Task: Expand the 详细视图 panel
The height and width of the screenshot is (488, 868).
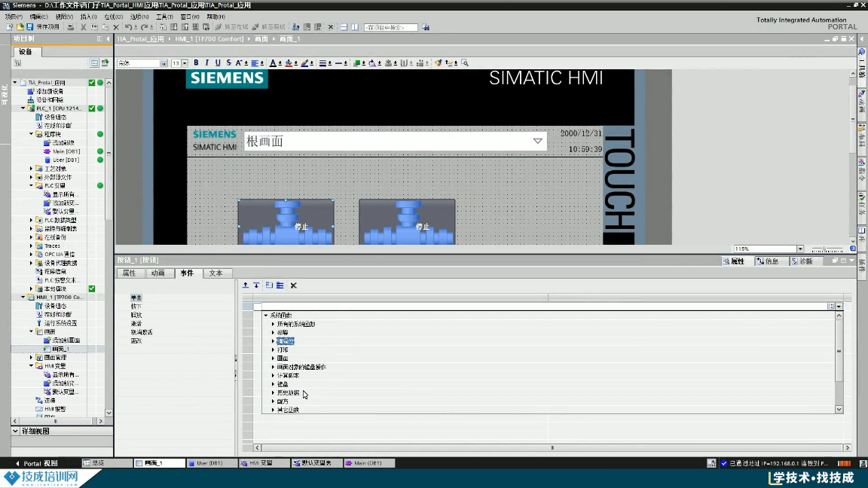Action: (16, 431)
